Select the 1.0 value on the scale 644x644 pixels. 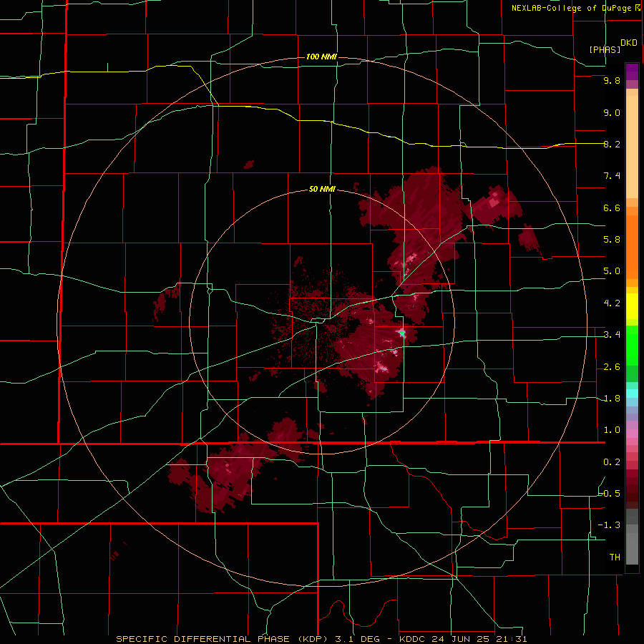click(x=612, y=429)
